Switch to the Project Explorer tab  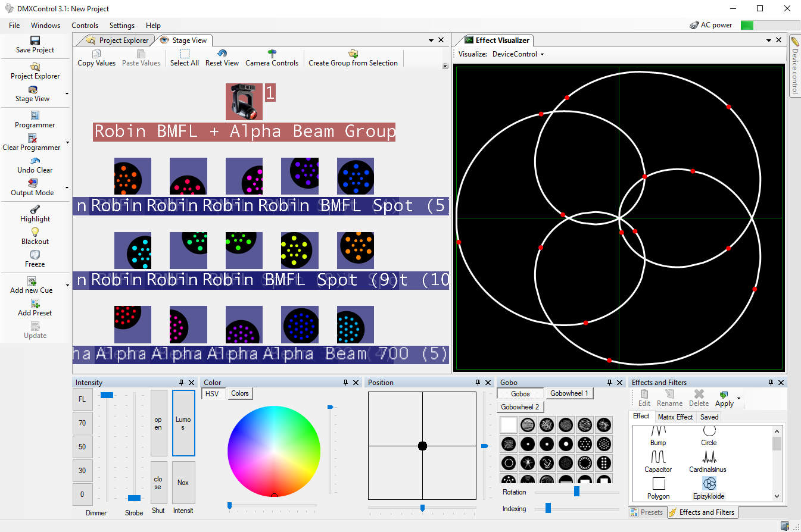click(x=117, y=40)
